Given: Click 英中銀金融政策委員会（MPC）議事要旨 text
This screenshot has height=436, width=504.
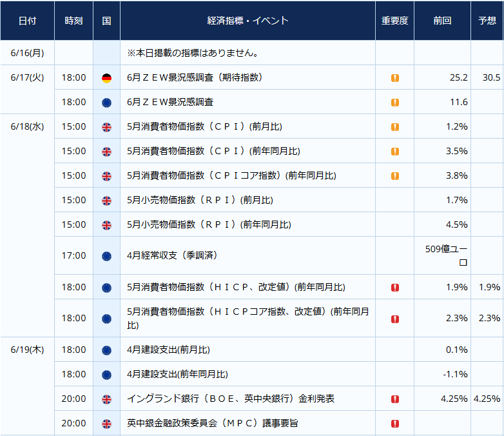Looking at the screenshot, I should coord(213,423).
